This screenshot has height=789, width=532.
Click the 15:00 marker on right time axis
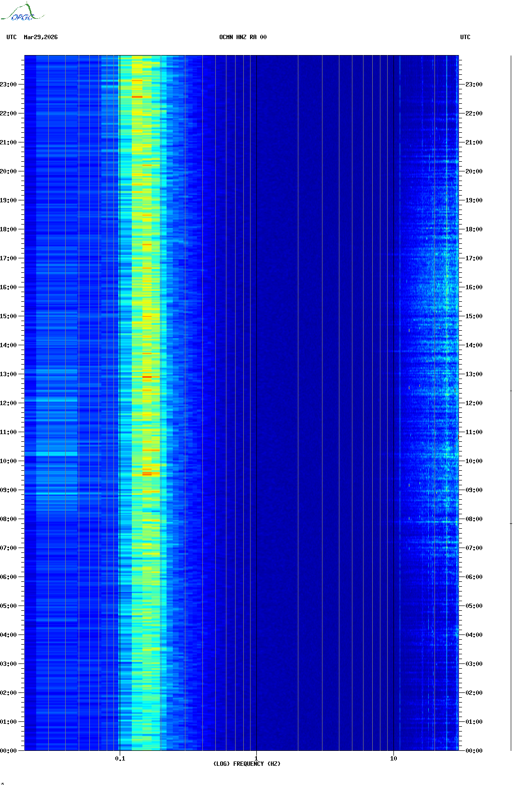tap(474, 316)
